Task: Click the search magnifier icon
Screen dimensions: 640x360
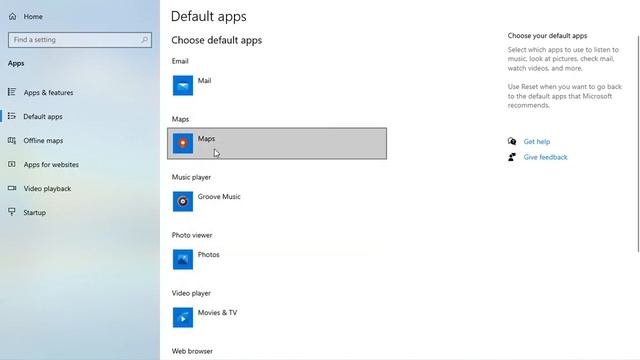Action: (144, 40)
